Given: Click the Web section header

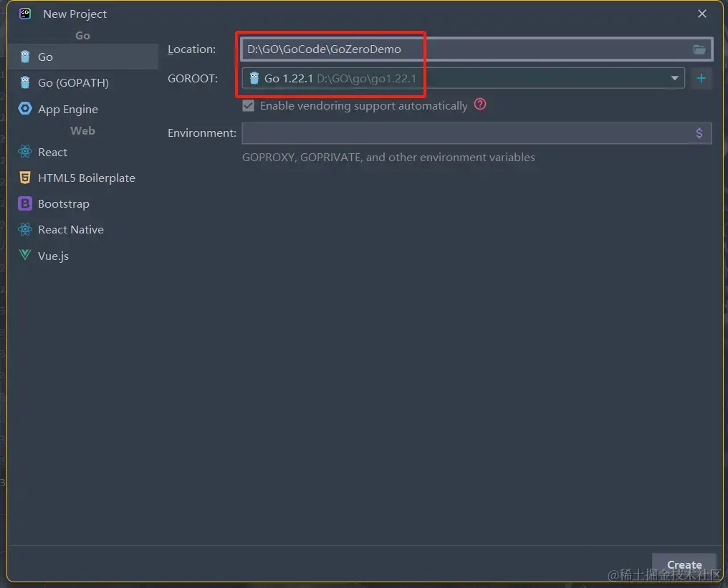Looking at the screenshot, I should 82,131.
